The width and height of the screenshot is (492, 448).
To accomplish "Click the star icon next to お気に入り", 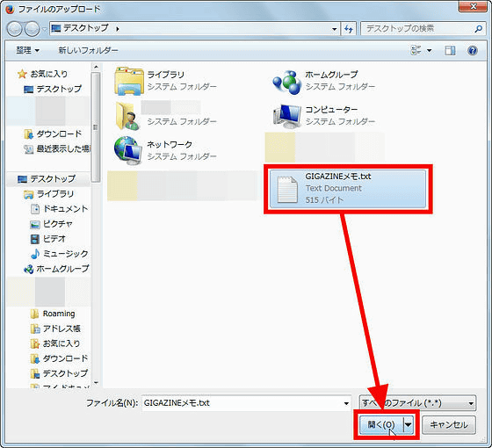I will point(22,74).
